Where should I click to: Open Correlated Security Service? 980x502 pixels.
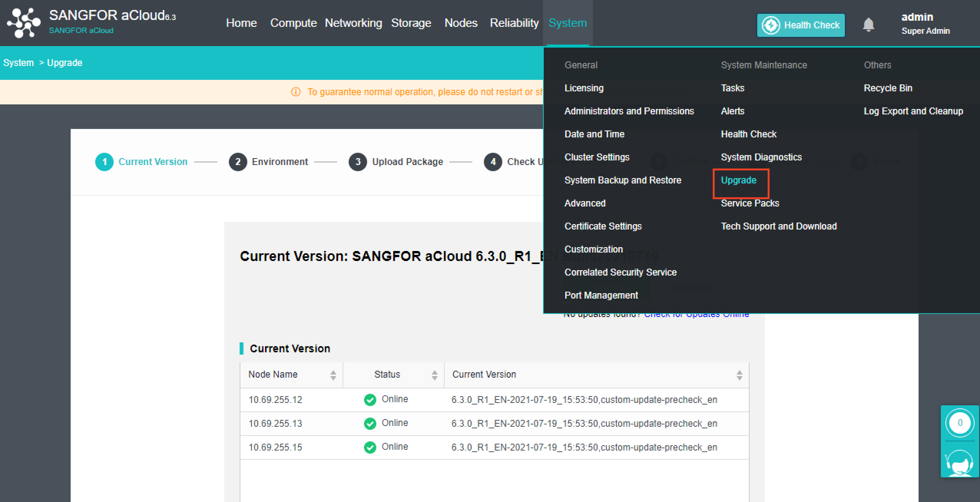(621, 272)
